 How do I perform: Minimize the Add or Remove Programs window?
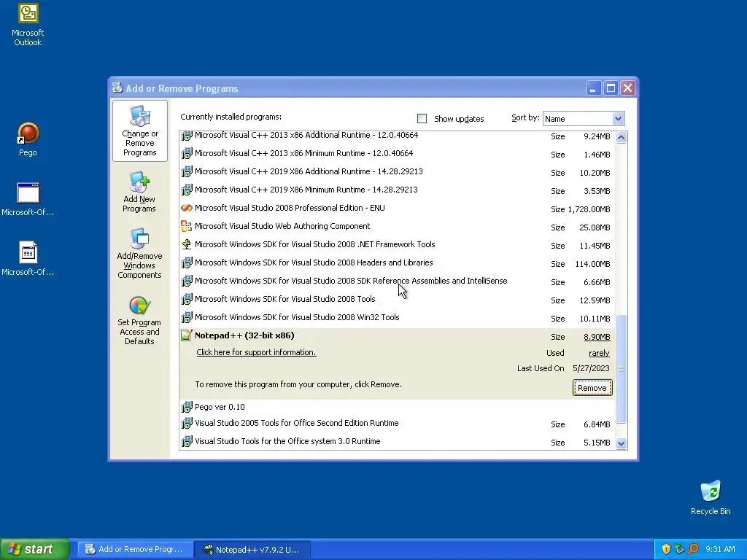pos(594,88)
